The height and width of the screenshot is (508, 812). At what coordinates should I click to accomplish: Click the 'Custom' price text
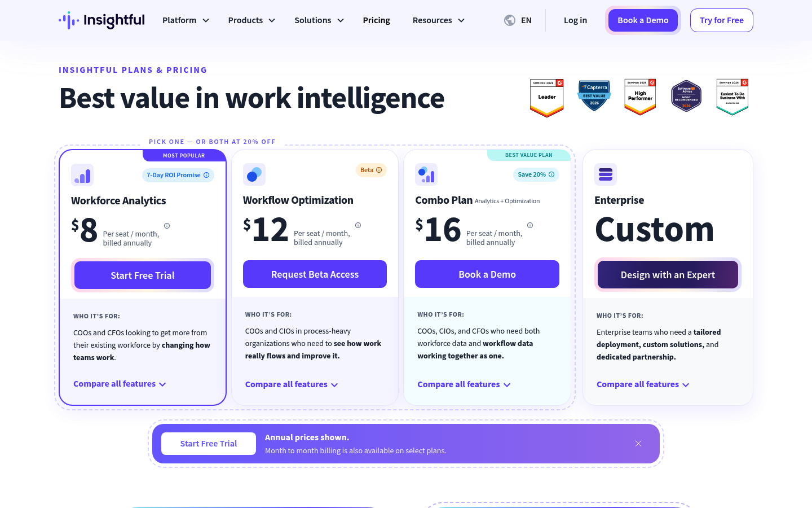coord(655,229)
